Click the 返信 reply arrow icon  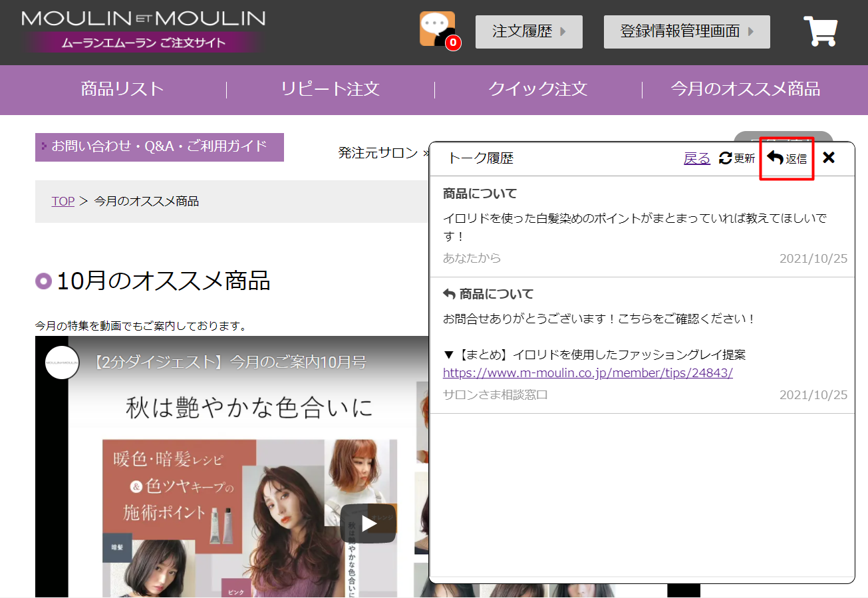coord(776,158)
